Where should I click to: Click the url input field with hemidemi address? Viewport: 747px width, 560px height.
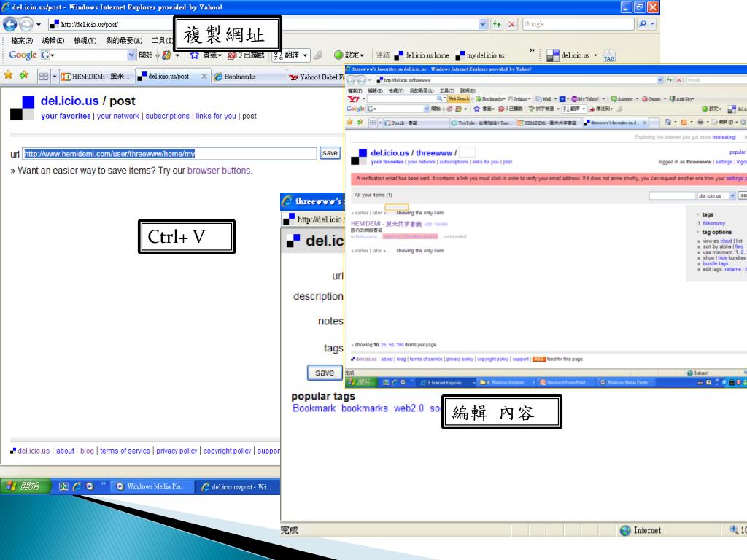click(x=169, y=153)
